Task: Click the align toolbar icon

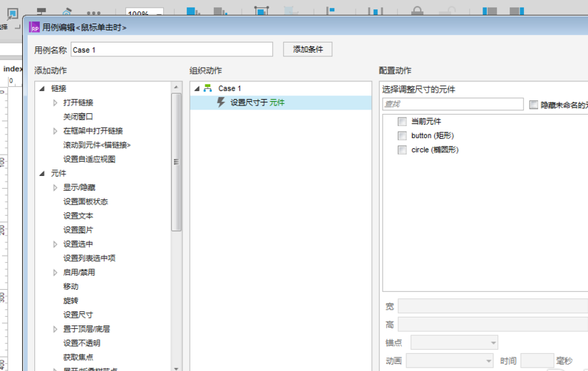Action: pos(331,11)
